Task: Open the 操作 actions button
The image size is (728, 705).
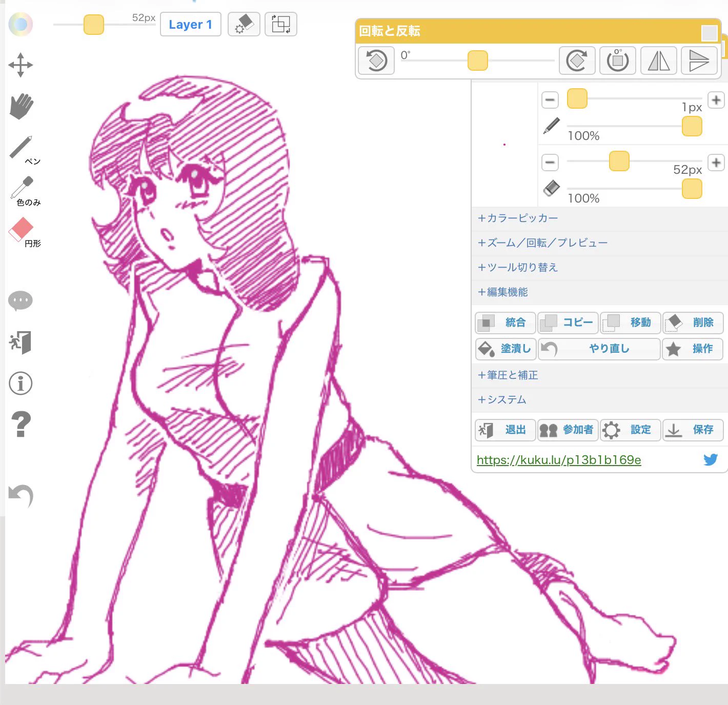Action: [693, 349]
